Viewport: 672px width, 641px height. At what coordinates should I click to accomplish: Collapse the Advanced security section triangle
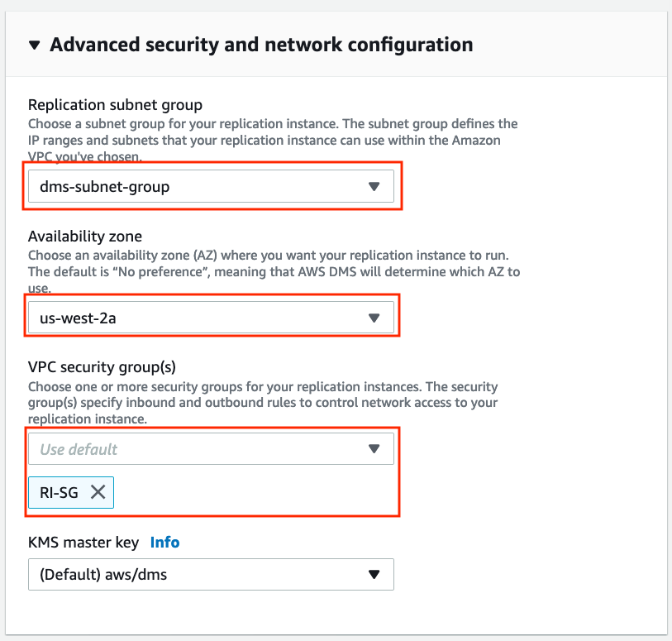(x=34, y=45)
